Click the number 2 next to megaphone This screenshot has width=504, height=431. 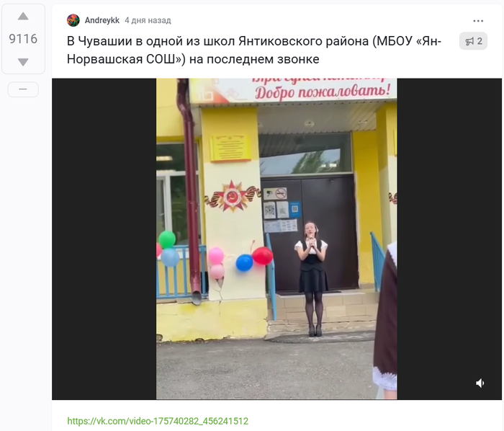click(x=480, y=41)
